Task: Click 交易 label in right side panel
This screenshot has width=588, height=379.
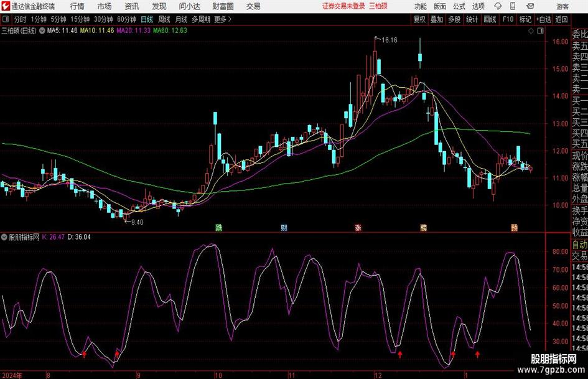Action: [580, 256]
